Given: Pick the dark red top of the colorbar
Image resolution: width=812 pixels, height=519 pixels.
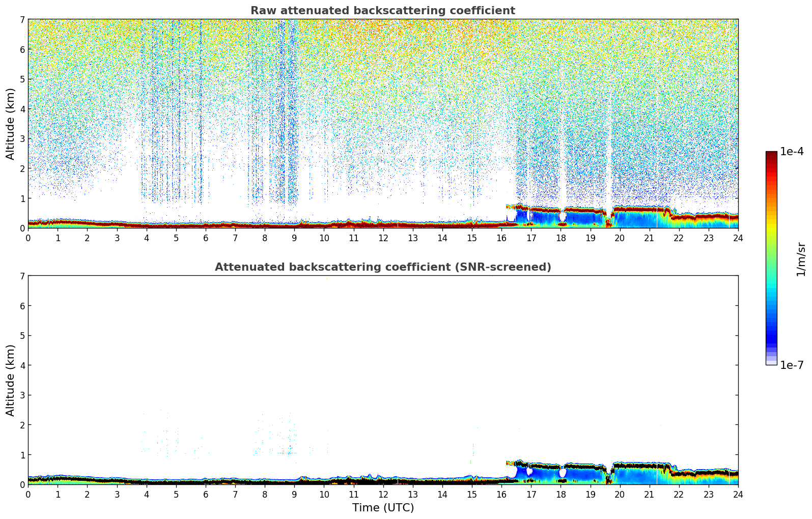Looking at the screenshot, I should point(771,155).
